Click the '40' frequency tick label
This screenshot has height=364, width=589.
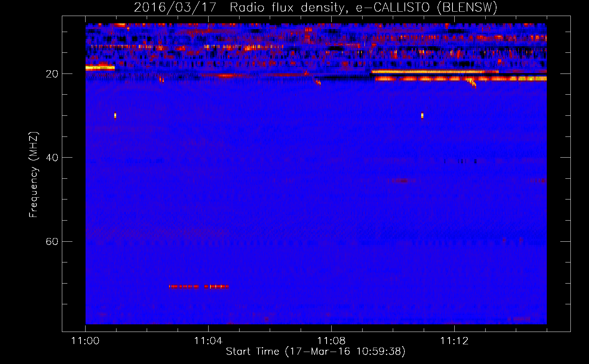click(x=52, y=158)
